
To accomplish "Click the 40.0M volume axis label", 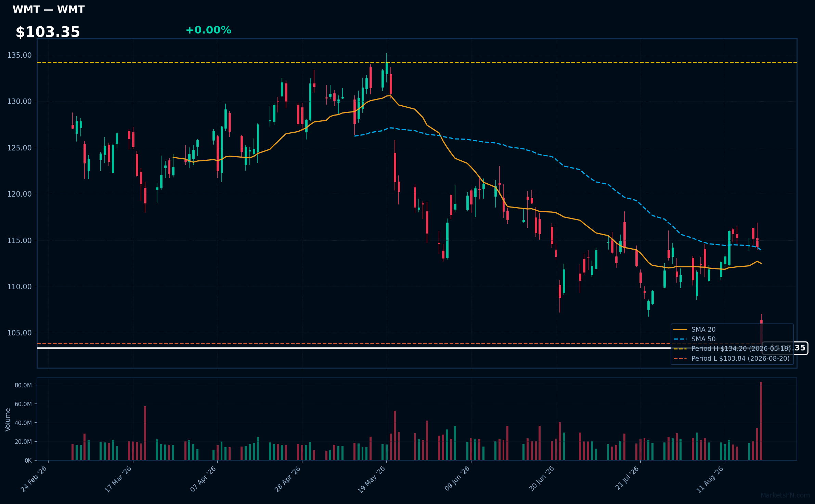I will tap(23, 423).
